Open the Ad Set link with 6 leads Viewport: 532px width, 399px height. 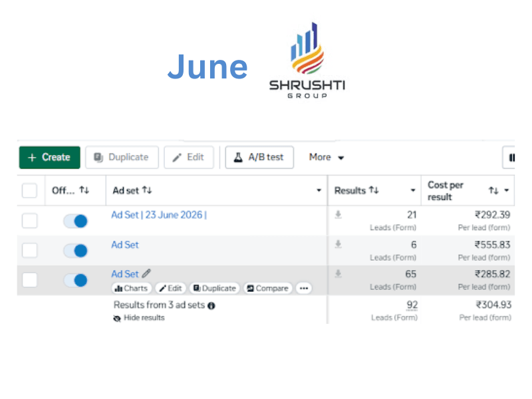click(x=125, y=245)
